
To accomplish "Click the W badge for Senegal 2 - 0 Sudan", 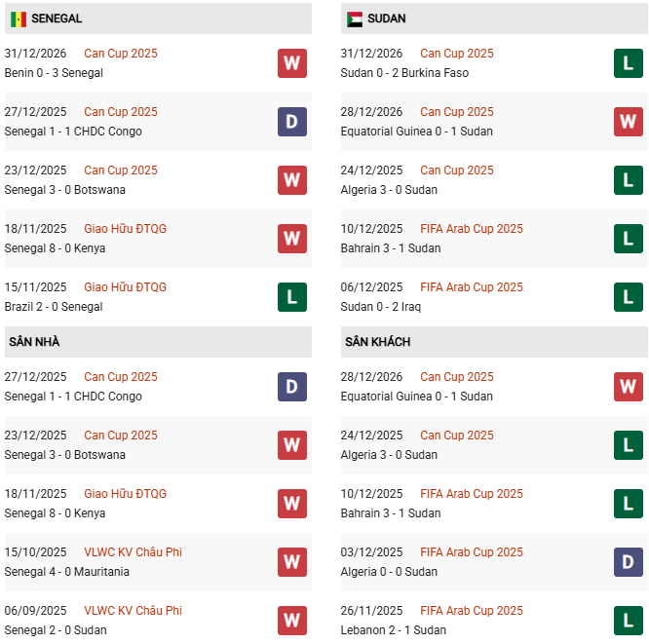I will click(x=292, y=621).
